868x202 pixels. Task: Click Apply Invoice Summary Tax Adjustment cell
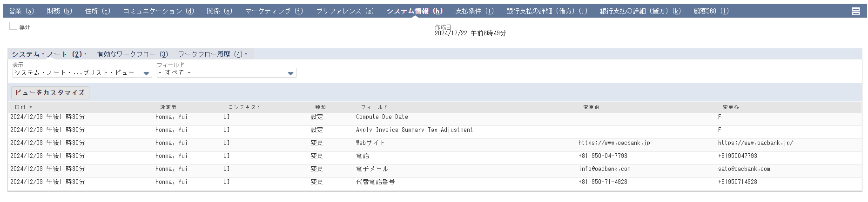[x=414, y=130]
